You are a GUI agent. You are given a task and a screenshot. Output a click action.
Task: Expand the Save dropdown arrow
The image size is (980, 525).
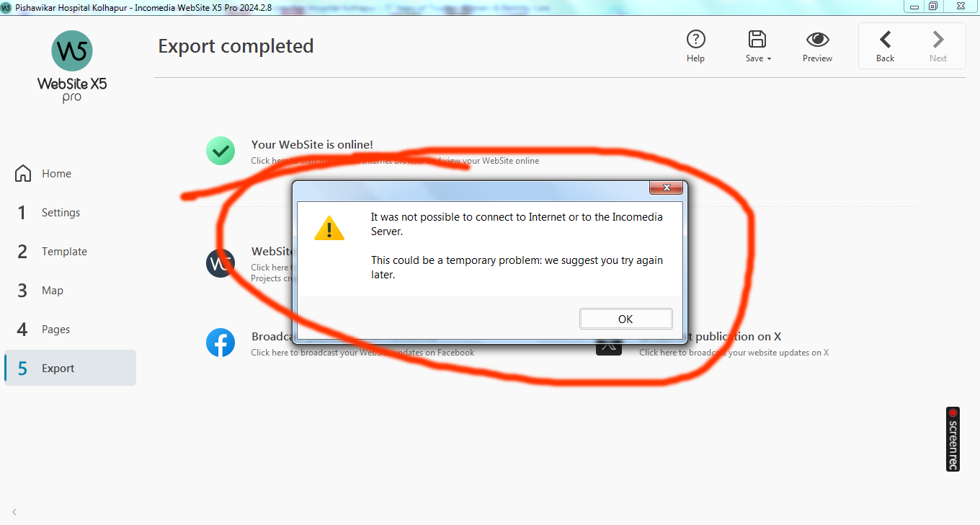pyautogui.click(x=769, y=59)
